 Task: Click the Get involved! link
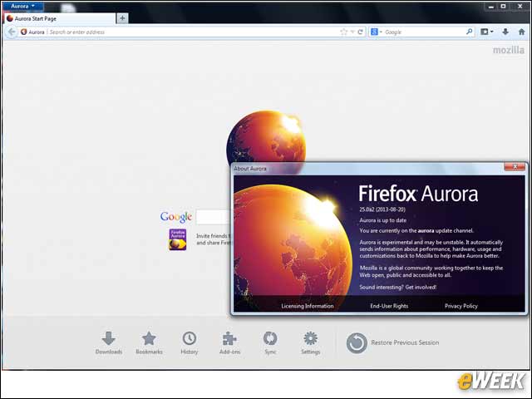421,287
